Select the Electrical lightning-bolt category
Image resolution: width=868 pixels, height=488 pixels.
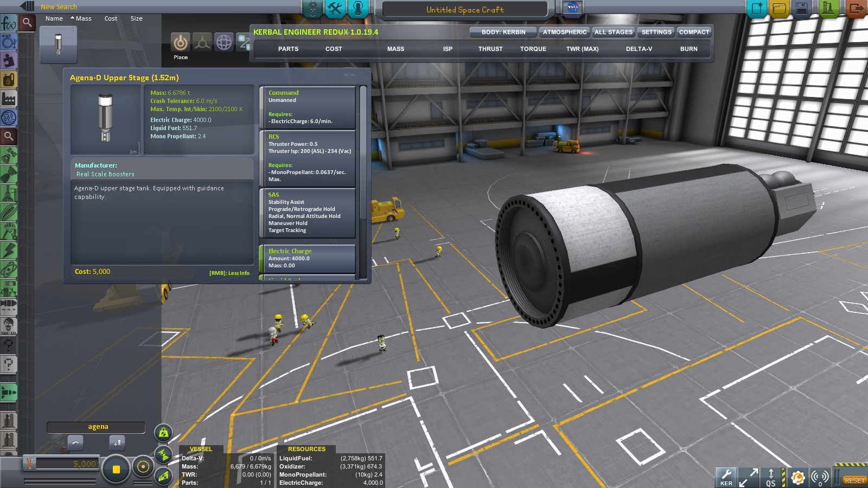[x=9, y=251]
